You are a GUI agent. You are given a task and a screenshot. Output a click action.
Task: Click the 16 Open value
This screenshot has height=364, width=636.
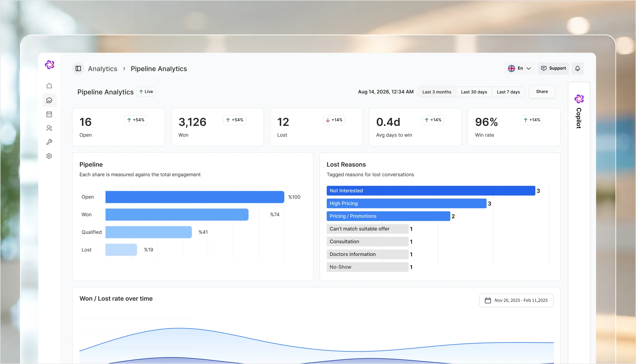[85, 122]
